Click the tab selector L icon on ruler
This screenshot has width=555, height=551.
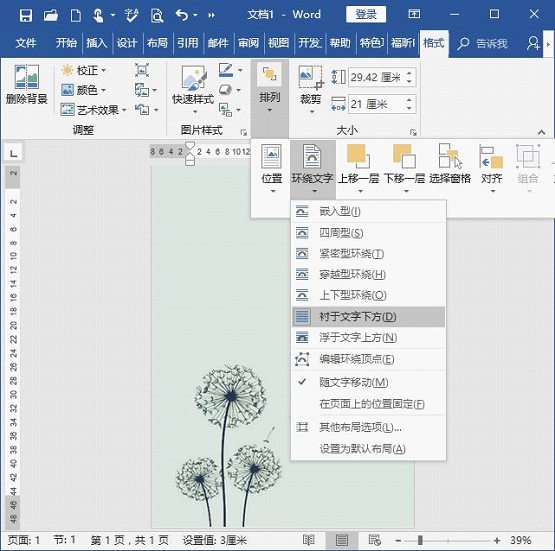coord(13,153)
